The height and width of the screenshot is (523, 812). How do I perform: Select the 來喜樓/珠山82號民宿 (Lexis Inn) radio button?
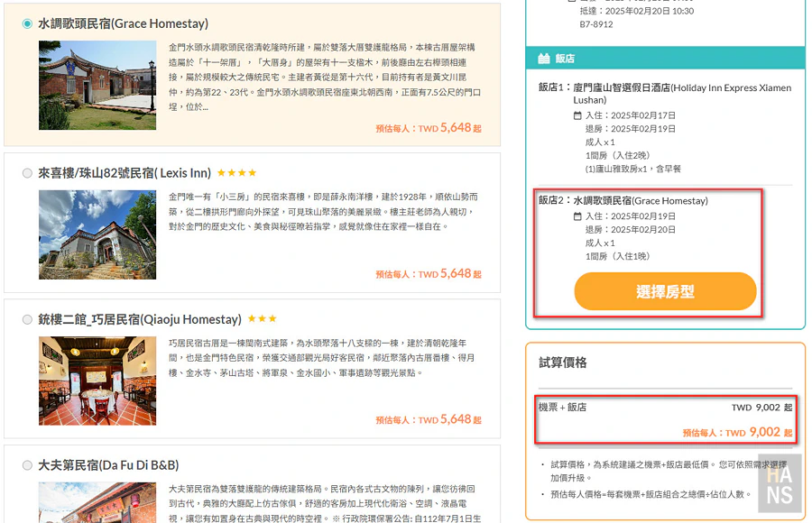point(27,173)
